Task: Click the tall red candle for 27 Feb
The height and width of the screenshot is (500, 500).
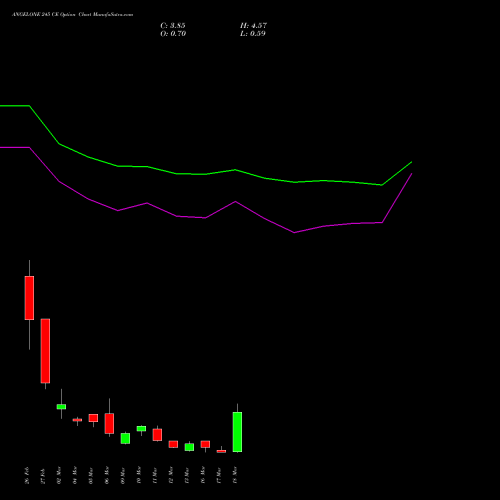Action: click(x=45, y=351)
